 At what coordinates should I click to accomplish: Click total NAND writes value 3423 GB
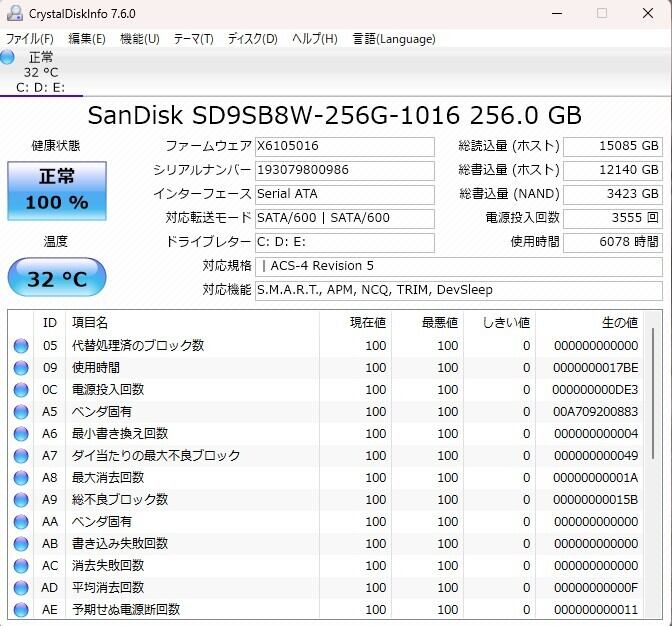(613, 195)
